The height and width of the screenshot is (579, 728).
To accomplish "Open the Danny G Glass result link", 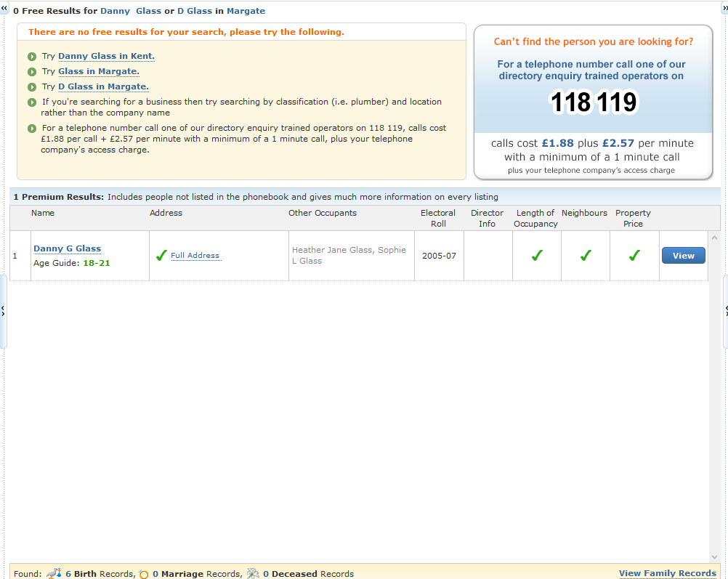I will click(68, 248).
